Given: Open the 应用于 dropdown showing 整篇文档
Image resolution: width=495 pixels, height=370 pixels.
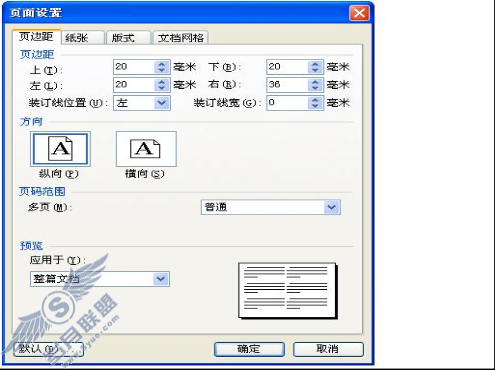Looking at the screenshot, I should point(100,279).
